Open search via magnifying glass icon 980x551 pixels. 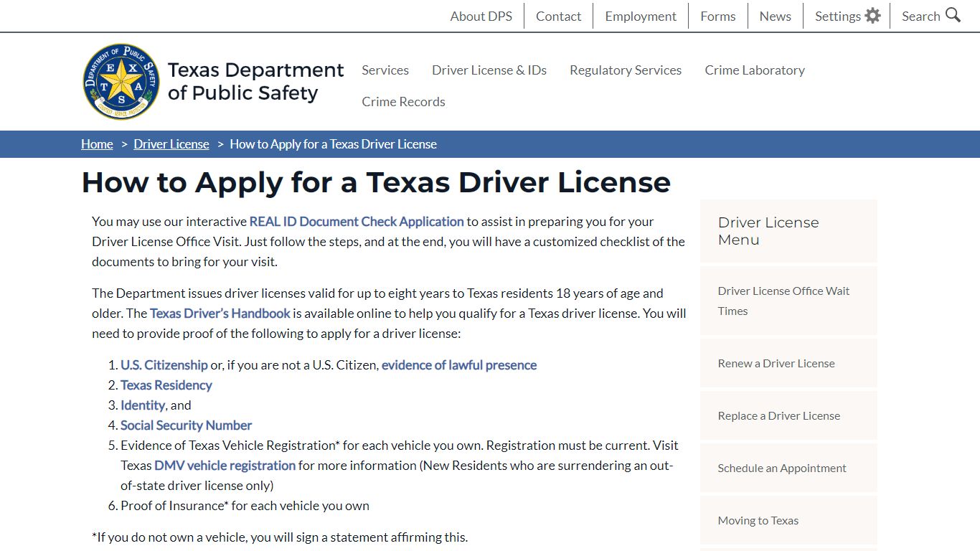(x=953, y=15)
